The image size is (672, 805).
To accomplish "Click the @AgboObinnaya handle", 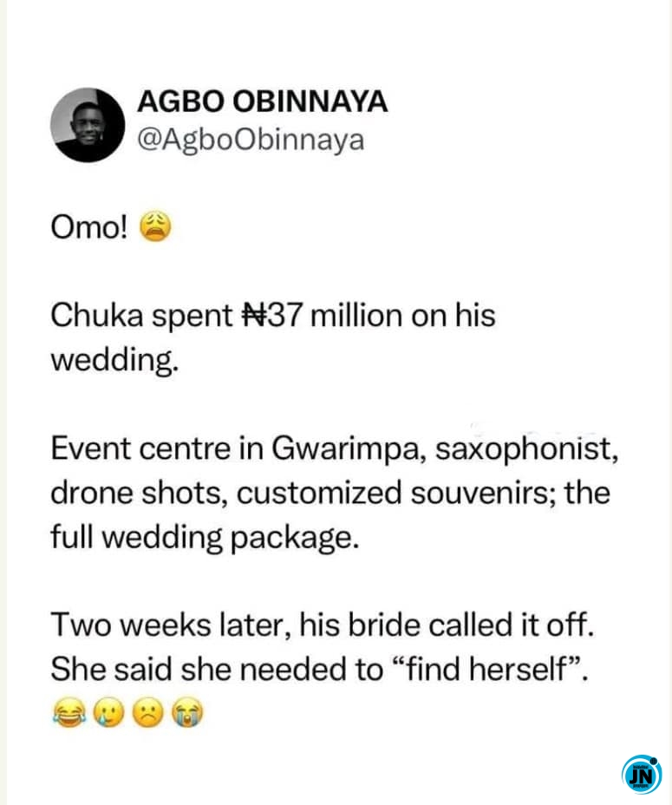I will pos(251,140).
